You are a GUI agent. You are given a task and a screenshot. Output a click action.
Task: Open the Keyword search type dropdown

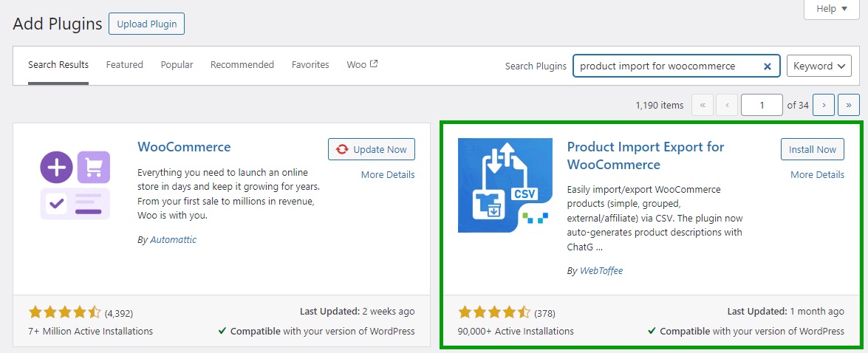coord(819,66)
